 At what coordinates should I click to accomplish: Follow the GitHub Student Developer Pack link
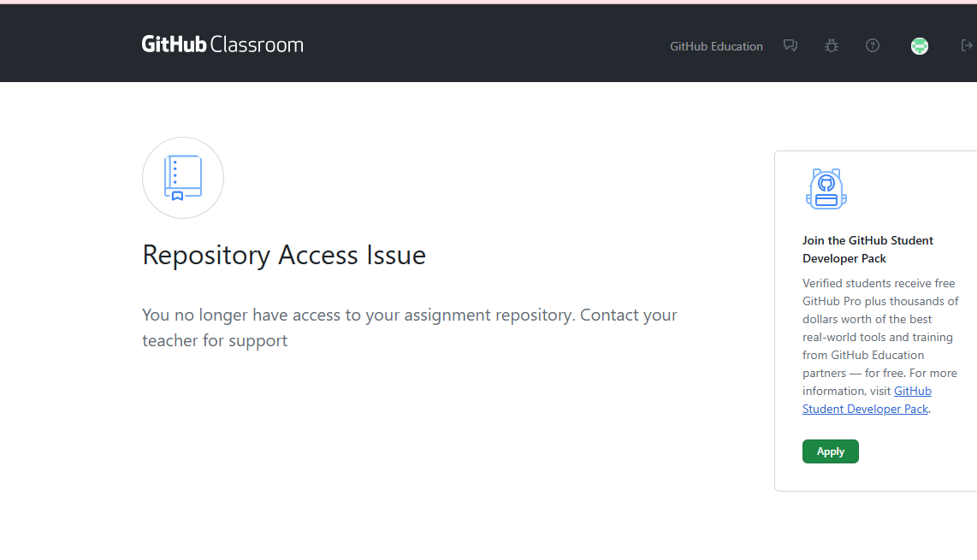(x=865, y=409)
